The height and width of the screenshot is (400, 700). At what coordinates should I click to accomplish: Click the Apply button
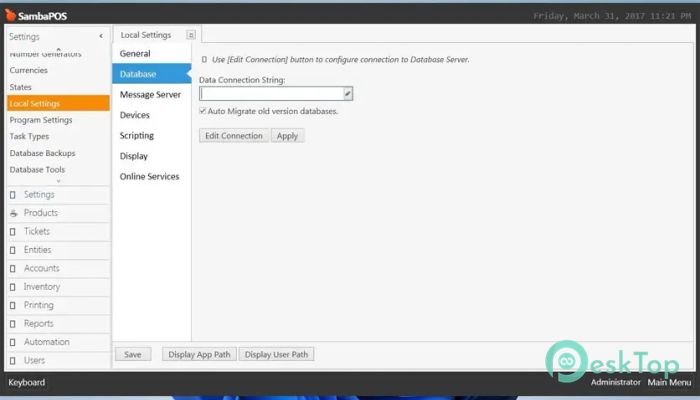pyautogui.click(x=287, y=136)
